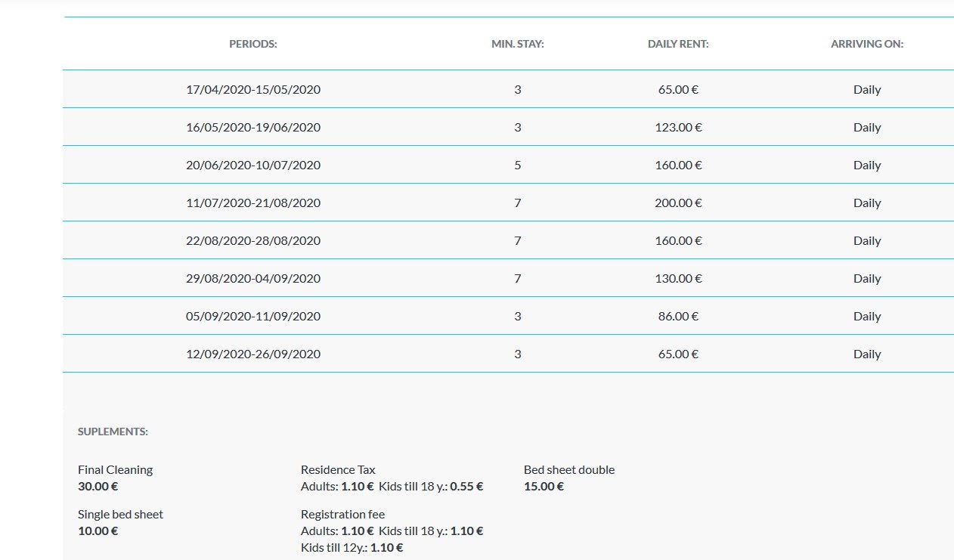Select period 20/06/2020-10/07/2020
This screenshot has height=560, width=954.
[253, 165]
